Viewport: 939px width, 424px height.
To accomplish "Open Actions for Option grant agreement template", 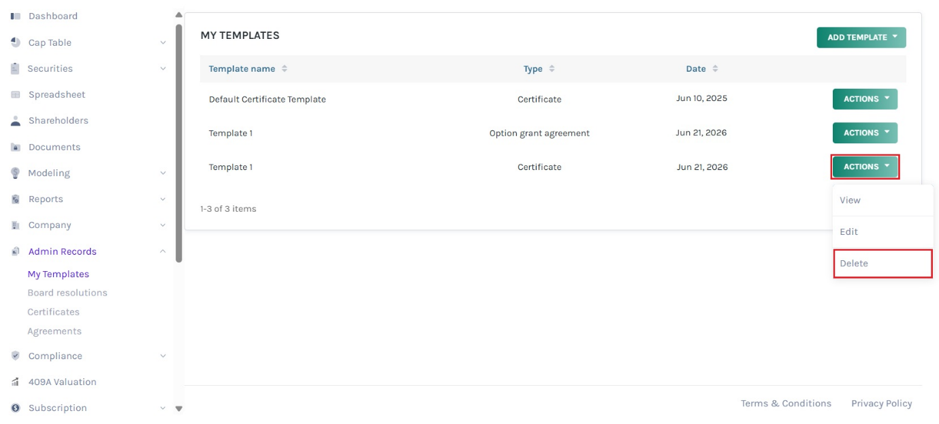I will pos(865,133).
